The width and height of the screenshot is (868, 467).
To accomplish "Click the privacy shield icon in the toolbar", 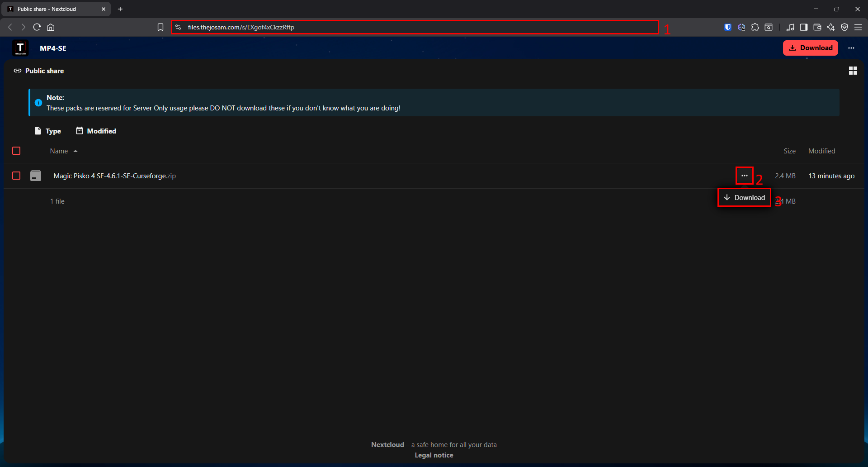I will [x=844, y=27].
